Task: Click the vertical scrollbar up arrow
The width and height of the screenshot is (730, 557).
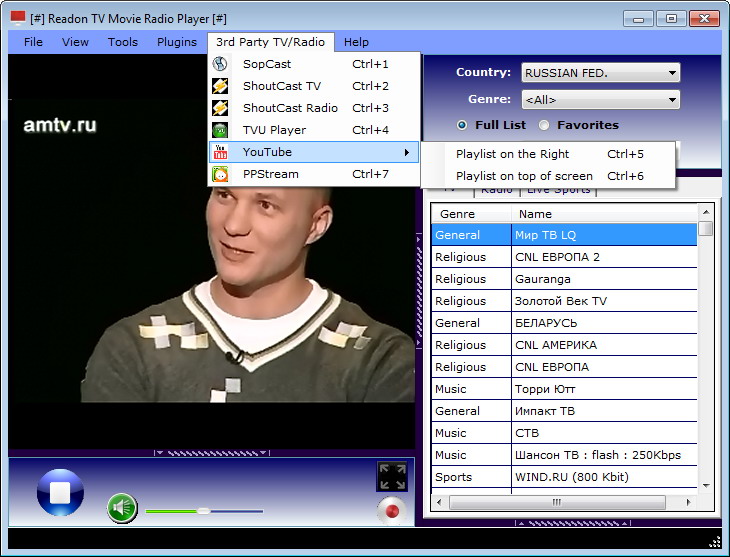Action: pos(706,212)
